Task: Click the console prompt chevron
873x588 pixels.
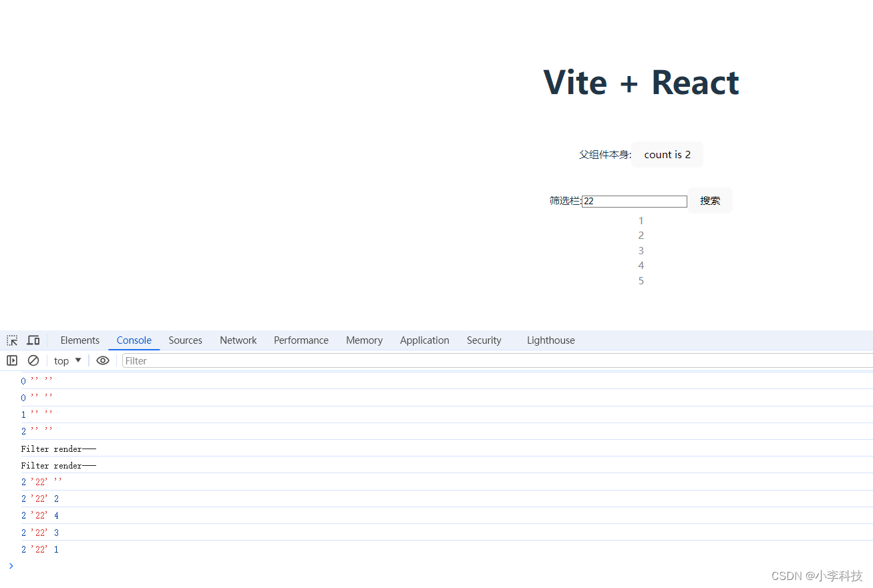Action: point(11,566)
